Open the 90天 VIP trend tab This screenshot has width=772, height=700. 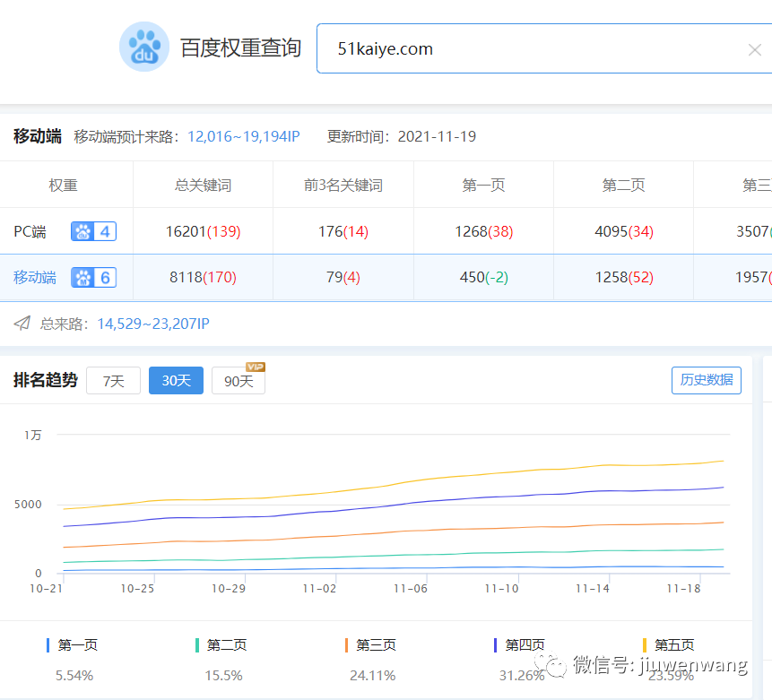[239, 381]
